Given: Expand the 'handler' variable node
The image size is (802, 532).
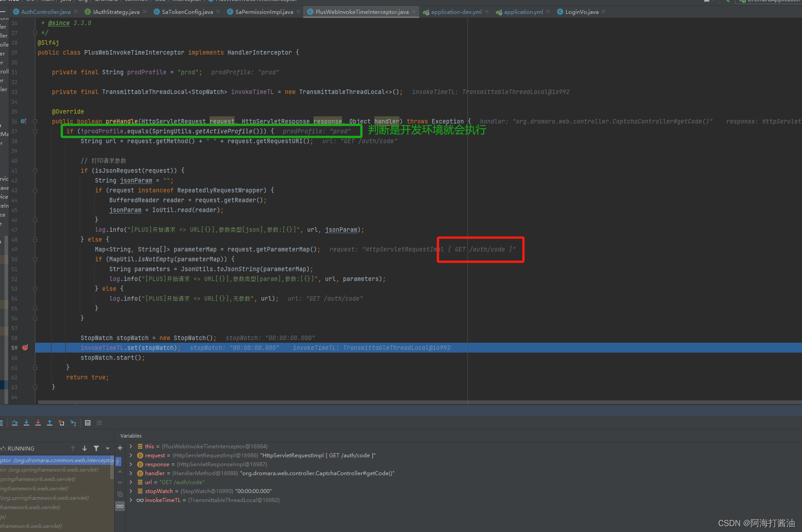Looking at the screenshot, I should pos(131,473).
